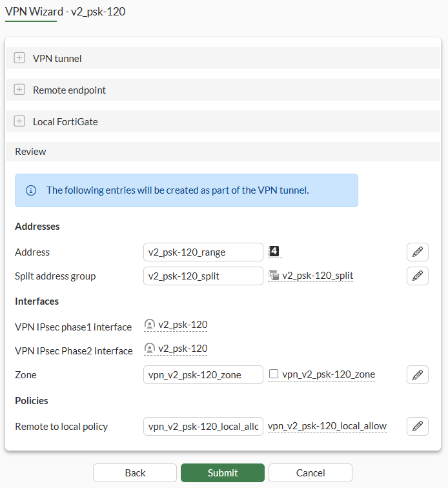Screen dimensions: 448x488
Task: Focus the Zone name input field
Action: tap(203, 375)
